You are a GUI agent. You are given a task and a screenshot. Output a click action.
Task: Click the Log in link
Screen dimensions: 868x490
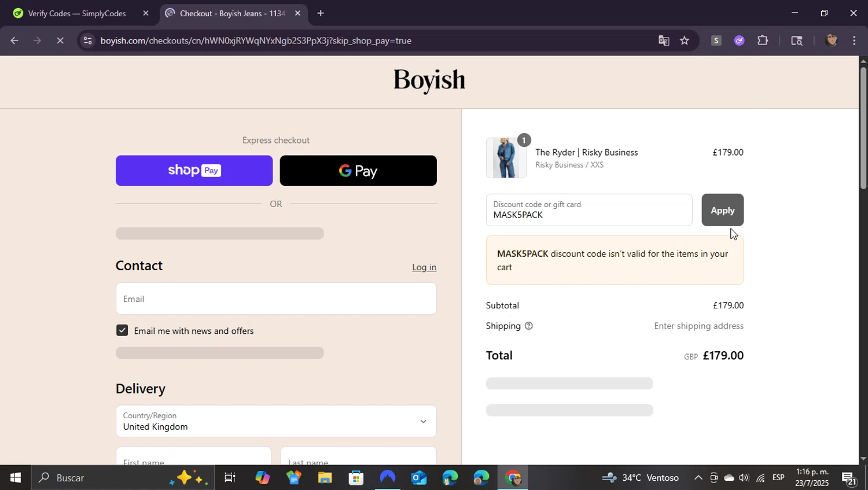click(x=424, y=267)
